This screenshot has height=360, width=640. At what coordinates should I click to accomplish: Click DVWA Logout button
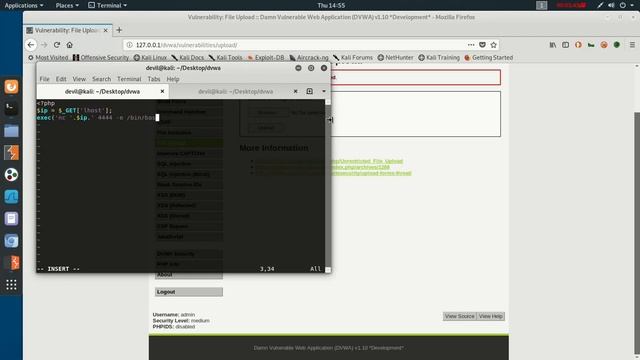189,292
